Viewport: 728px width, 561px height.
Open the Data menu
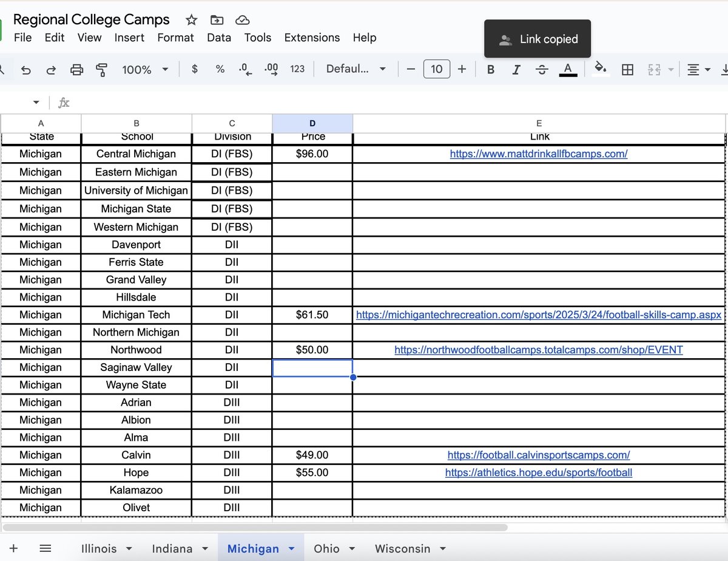[219, 38]
